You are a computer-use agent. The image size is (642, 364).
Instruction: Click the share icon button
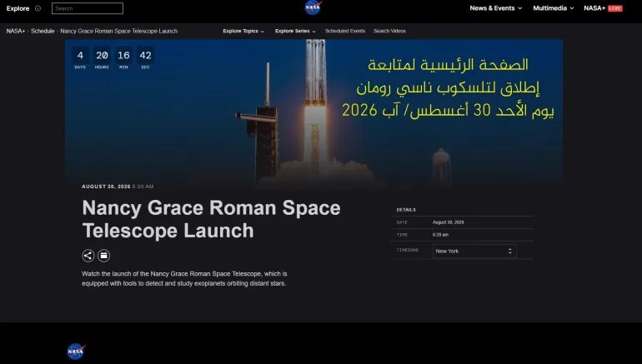pos(88,256)
